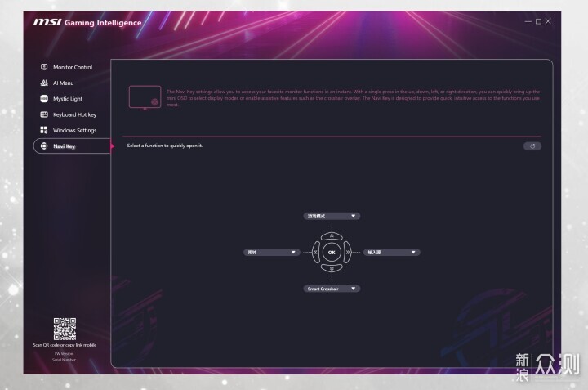Open the left-direction function dropdown
This screenshot has height=390, width=588.
coord(271,253)
